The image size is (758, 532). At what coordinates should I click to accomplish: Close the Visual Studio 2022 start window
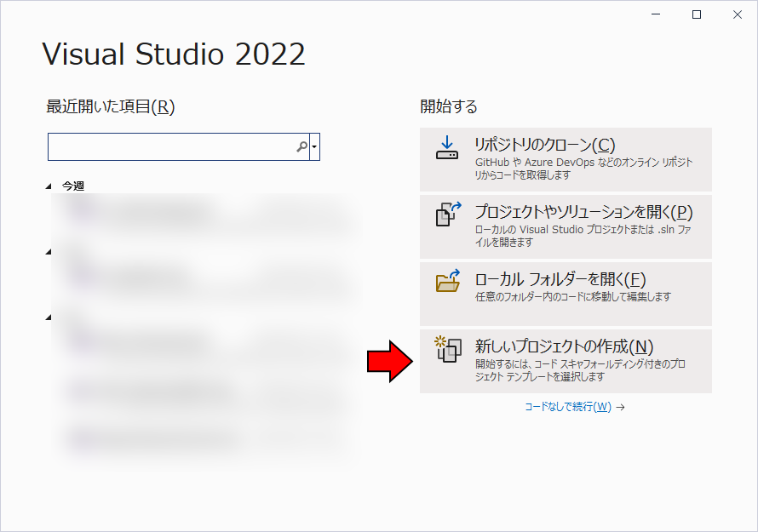[x=735, y=14]
